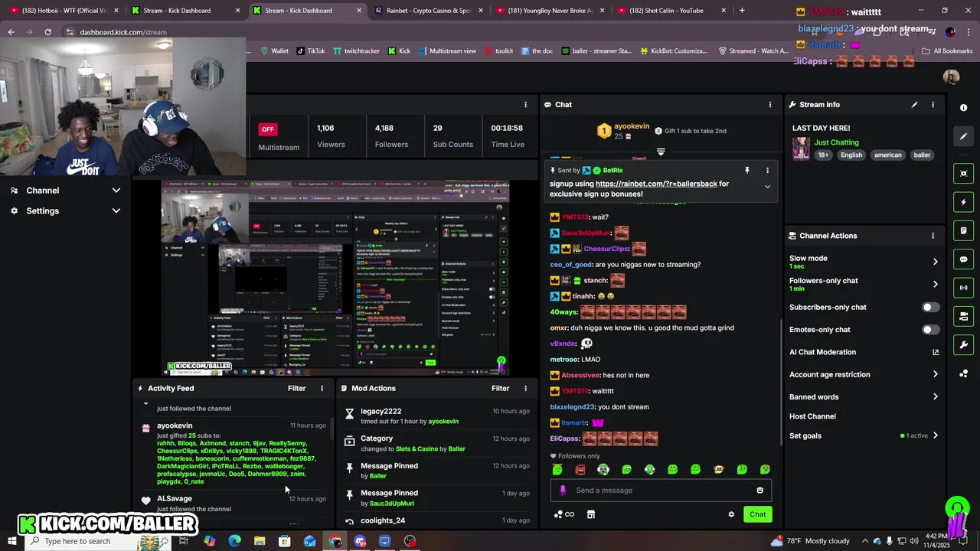Image resolution: width=980 pixels, height=551 pixels.
Task: Click the channel points infinity icon
Action: [564, 514]
